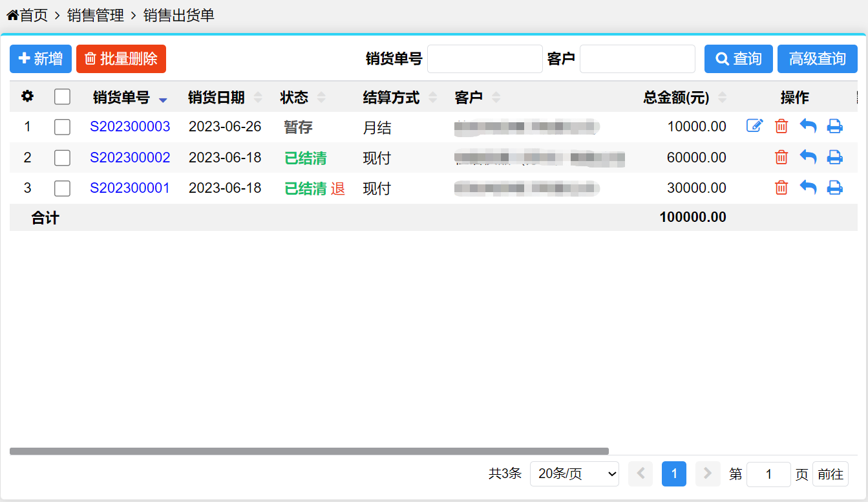The image size is (868, 502).
Task: Click the red 退 tag on S202300001
Action: 338,189
